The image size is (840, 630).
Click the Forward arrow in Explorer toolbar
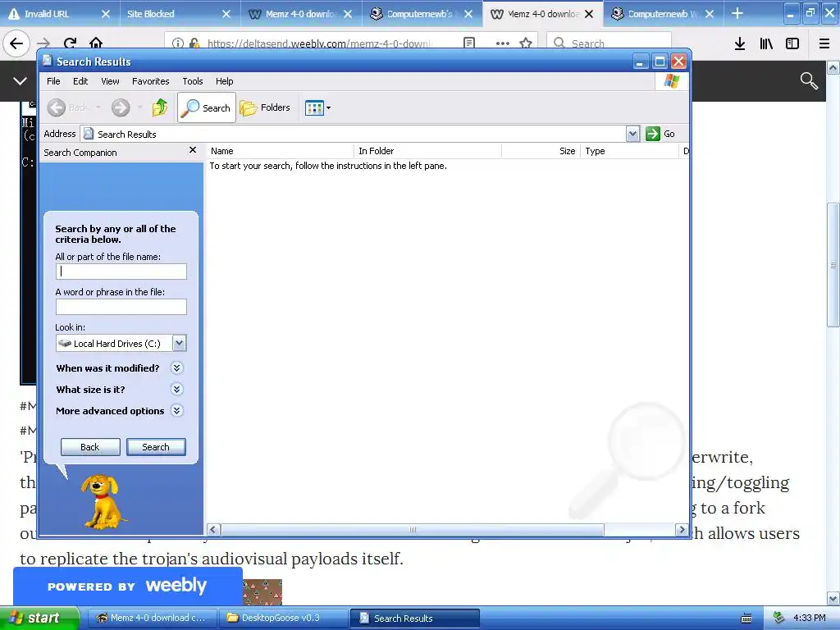tap(121, 107)
